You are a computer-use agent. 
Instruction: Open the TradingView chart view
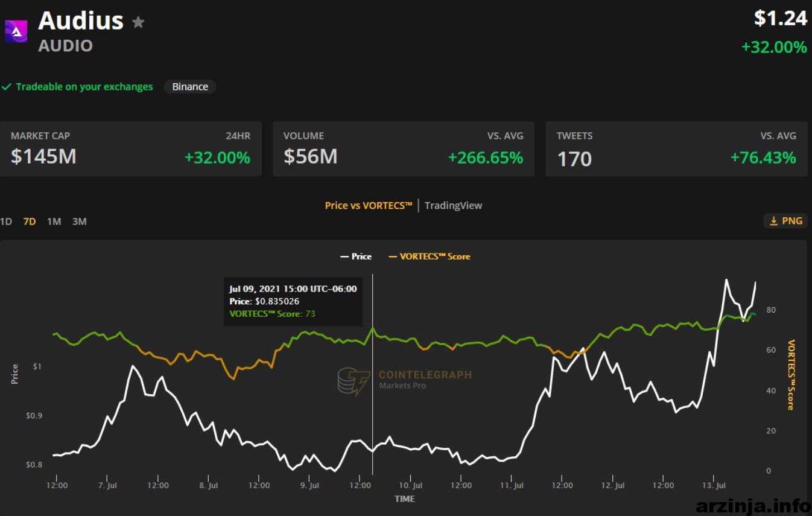click(x=453, y=205)
